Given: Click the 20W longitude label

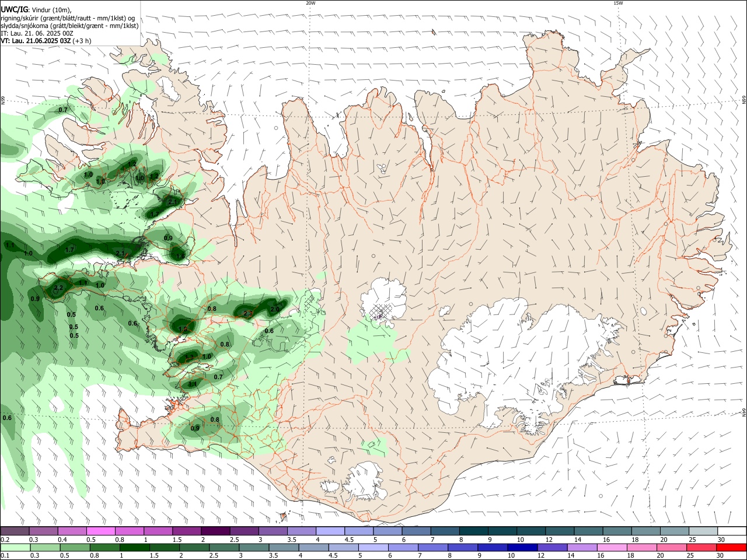Looking at the screenshot, I should [310, 3].
